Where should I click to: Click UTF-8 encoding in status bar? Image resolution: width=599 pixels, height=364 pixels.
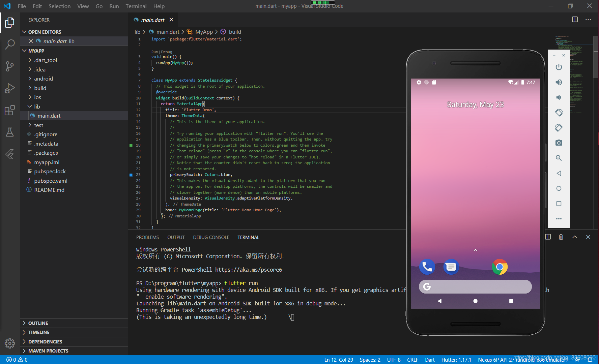pos(394,360)
